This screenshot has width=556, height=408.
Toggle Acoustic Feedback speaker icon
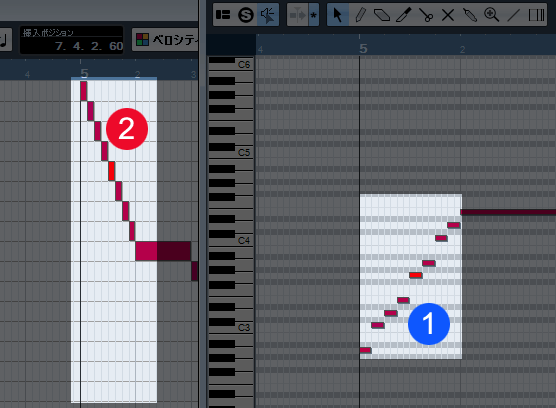tap(267, 15)
